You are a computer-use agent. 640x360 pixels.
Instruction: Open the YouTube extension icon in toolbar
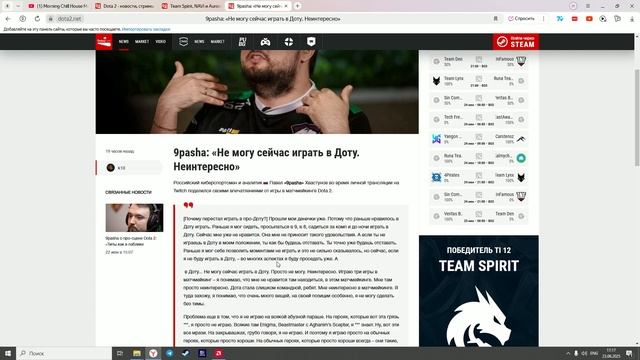589,19
